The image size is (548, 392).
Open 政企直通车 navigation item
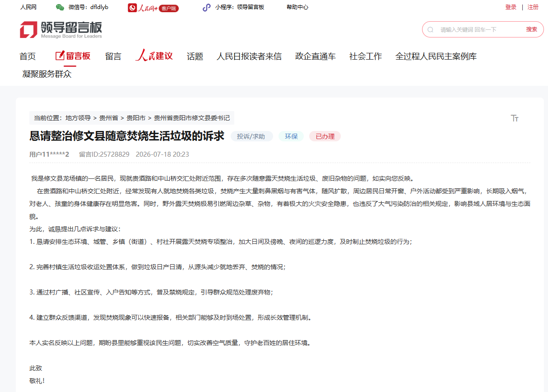(316, 56)
